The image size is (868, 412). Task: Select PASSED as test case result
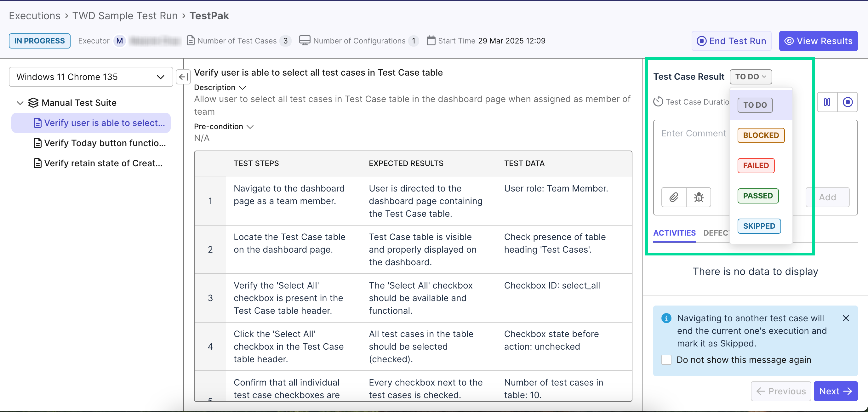[x=758, y=196]
